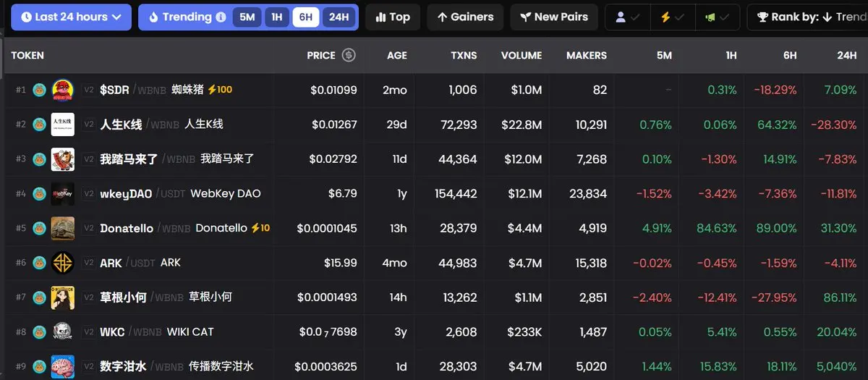Click the chain icon in row #6
Viewport: 868px width, 380px height.
pos(39,263)
